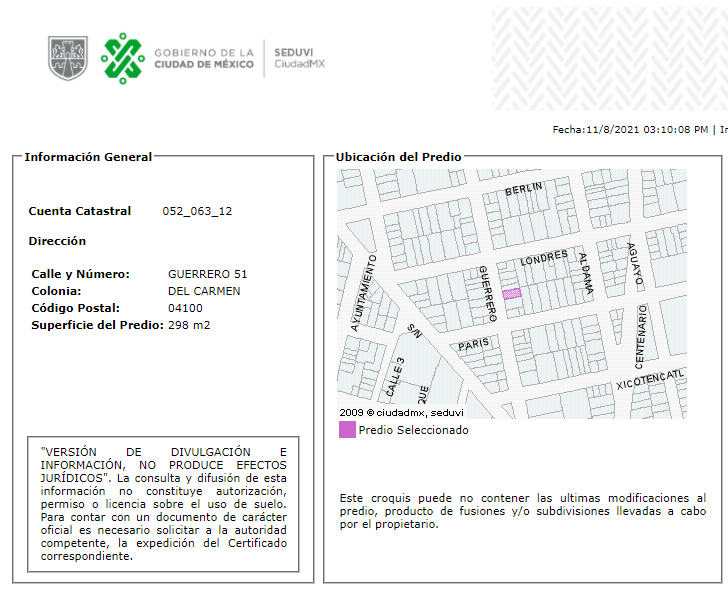Screen dimensions: 728x591
Task: Click the Colonia label
Action: click(x=56, y=291)
